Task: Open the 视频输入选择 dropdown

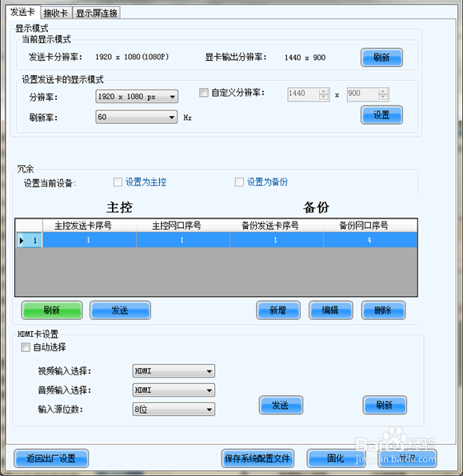Action: [174, 371]
